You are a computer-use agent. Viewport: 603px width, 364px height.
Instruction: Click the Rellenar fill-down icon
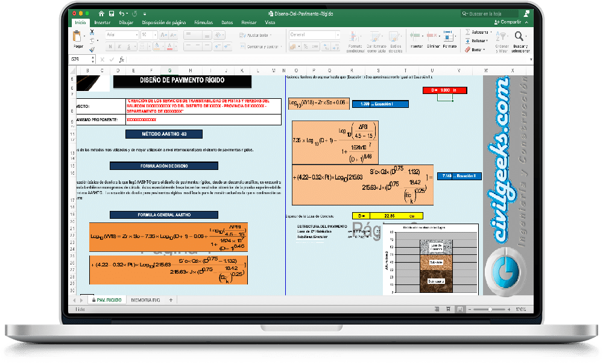468,41
